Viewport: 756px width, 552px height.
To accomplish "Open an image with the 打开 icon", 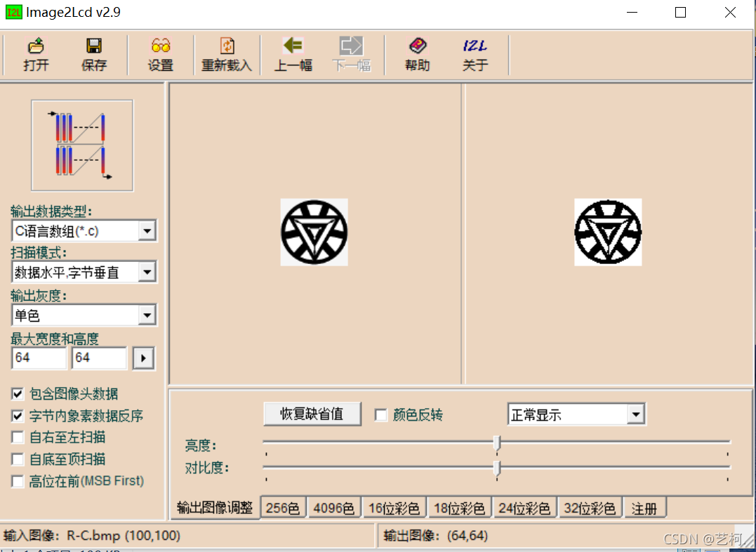I will coord(37,55).
